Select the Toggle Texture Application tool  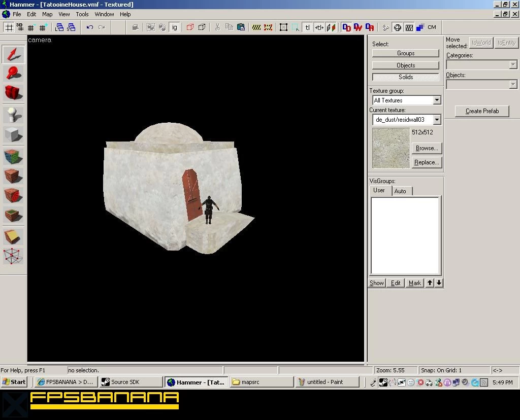pyautogui.click(x=13, y=157)
